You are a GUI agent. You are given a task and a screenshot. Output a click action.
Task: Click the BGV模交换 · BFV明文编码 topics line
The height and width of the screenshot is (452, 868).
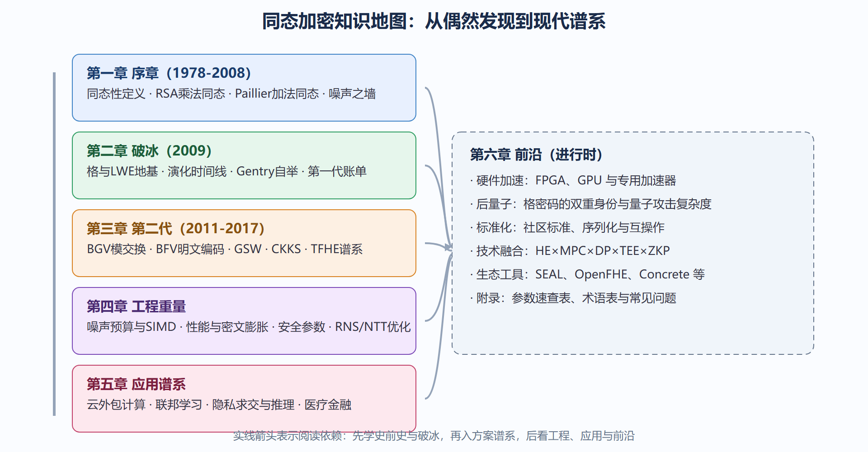click(225, 249)
